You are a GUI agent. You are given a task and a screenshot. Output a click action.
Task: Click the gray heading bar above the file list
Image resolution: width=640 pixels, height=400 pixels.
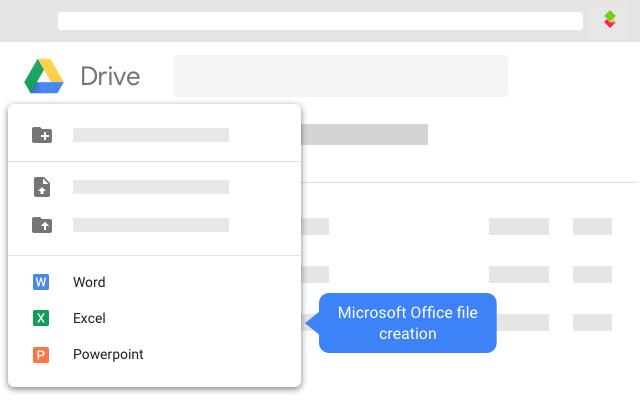365,134
